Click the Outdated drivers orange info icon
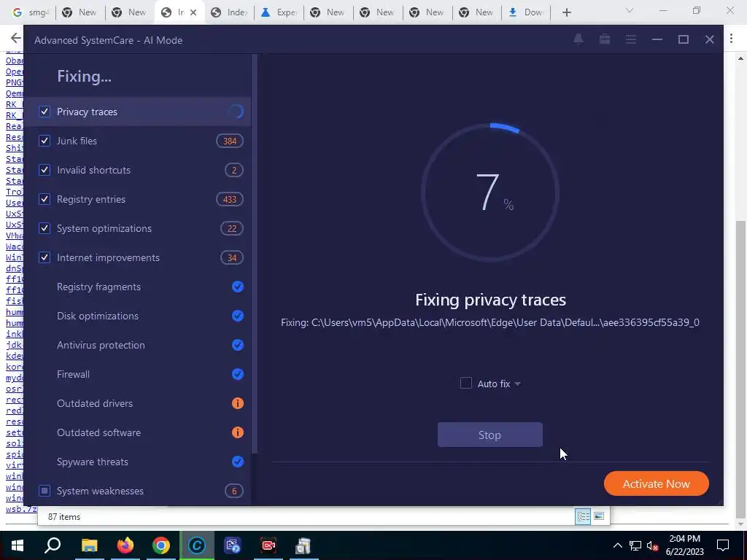This screenshot has width=747, height=560. click(x=237, y=403)
